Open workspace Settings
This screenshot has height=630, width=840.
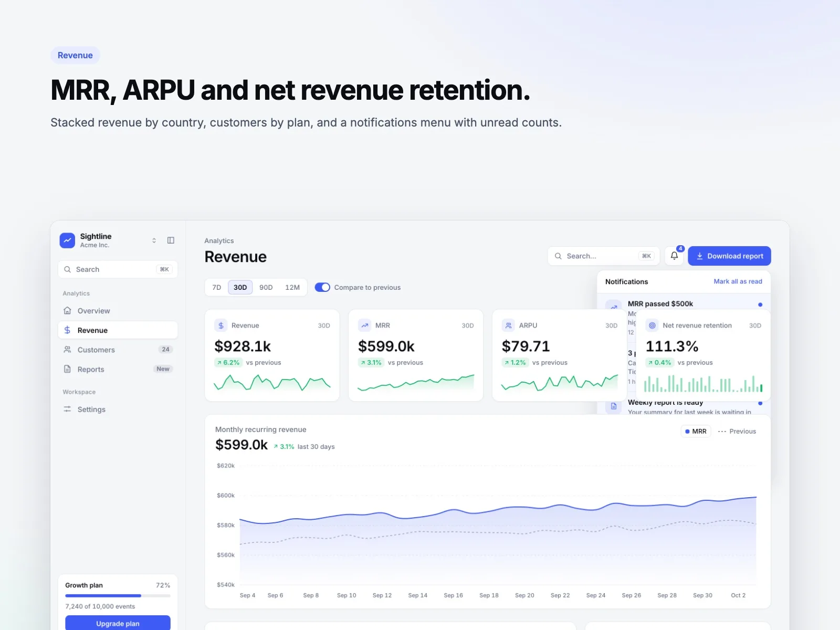pyautogui.click(x=118, y=409)
